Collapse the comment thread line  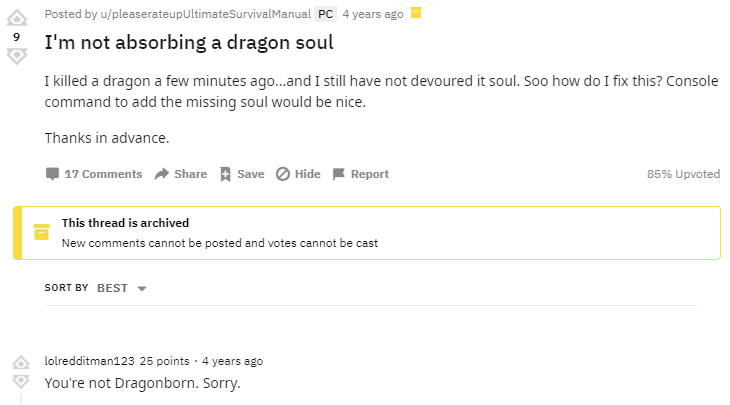[x=20, y=398]
